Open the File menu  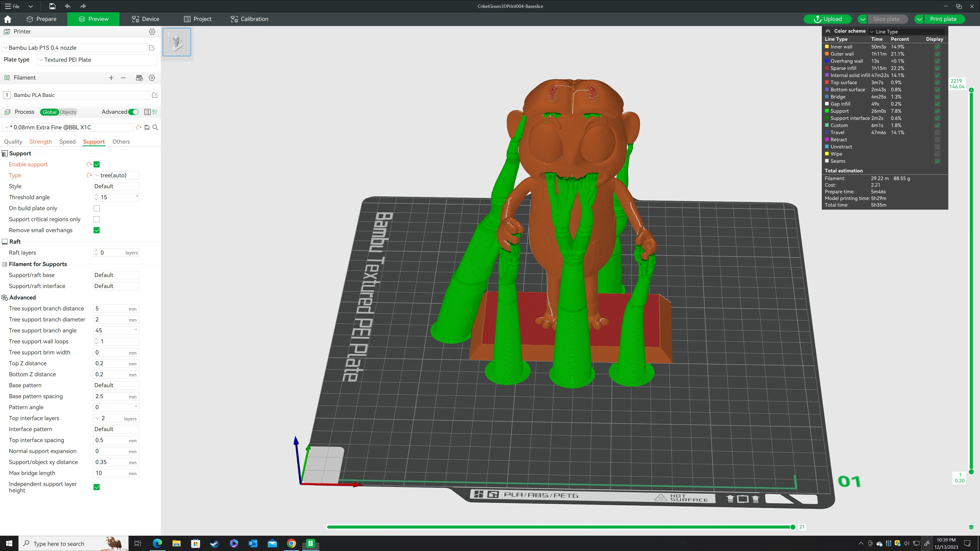[13, 6]
